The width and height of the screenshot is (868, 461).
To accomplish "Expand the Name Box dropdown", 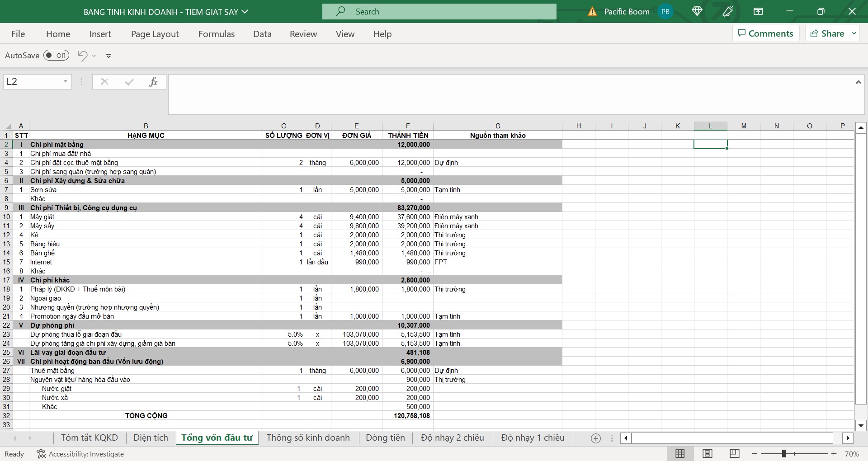I will 65,82.
